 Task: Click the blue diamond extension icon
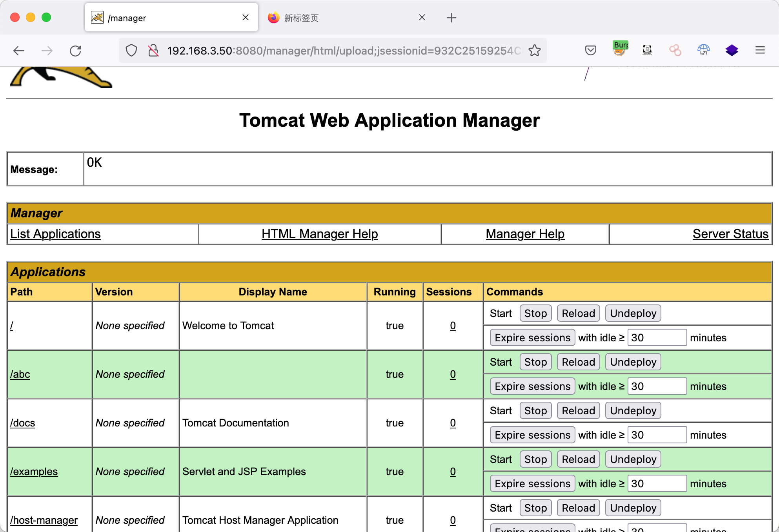[x=732, y=50]
